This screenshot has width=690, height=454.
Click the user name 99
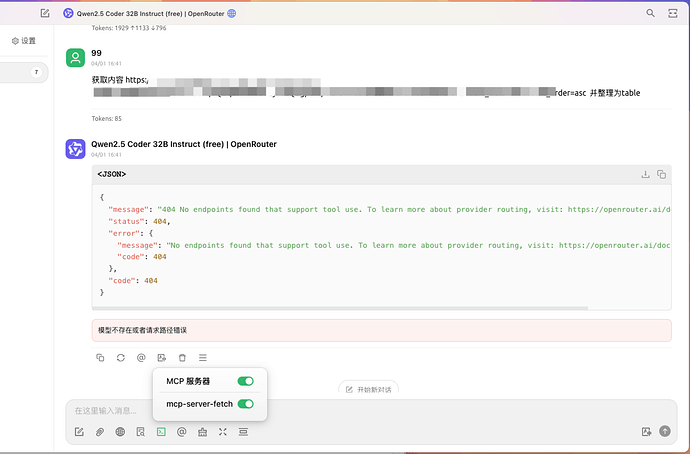(96, 53)
